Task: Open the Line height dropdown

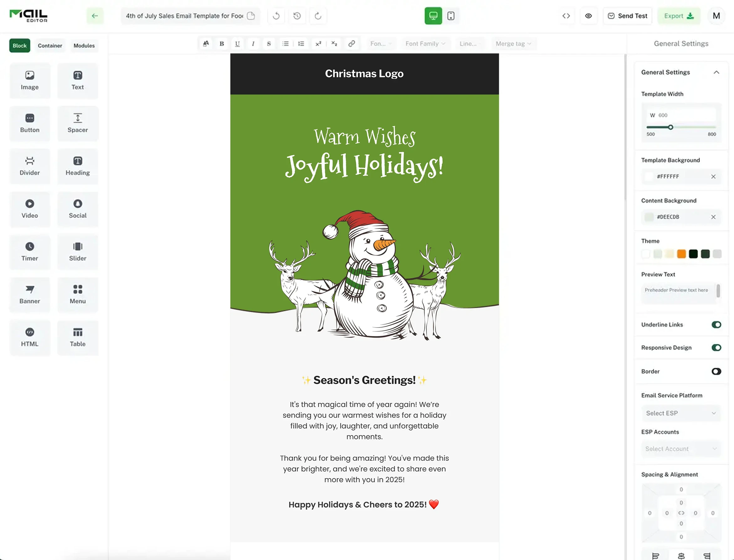Action: click(x=470, y=44)
